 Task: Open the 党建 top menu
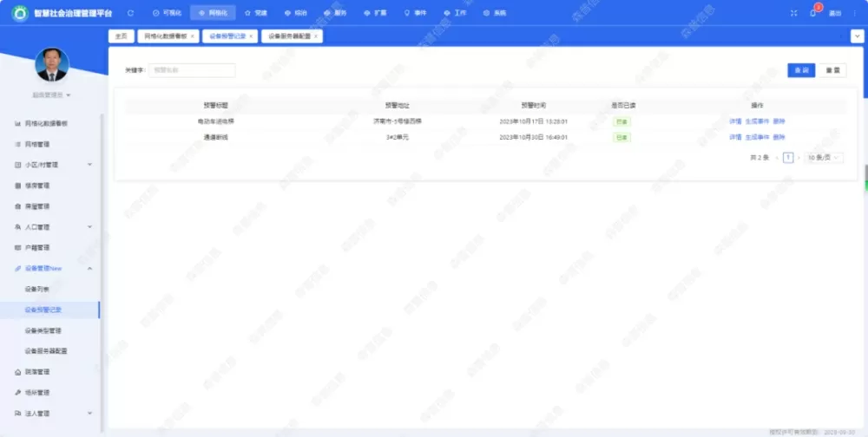256,13
